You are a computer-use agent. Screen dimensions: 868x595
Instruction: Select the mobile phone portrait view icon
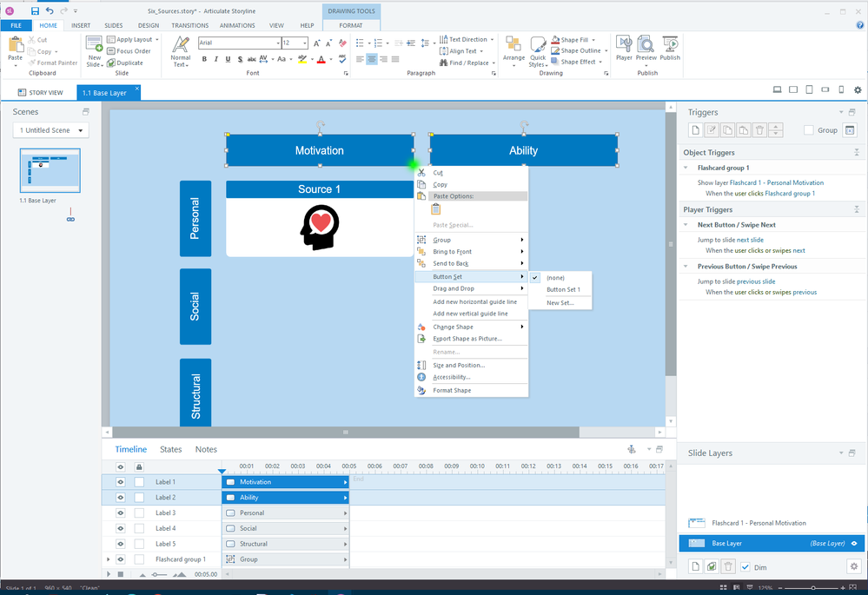[841, 90]
